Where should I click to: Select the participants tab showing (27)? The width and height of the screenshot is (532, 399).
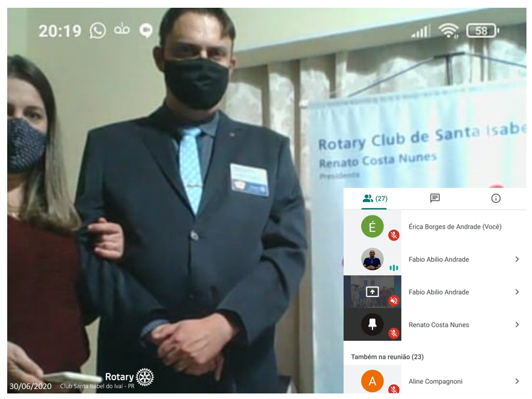coord(374,198)
